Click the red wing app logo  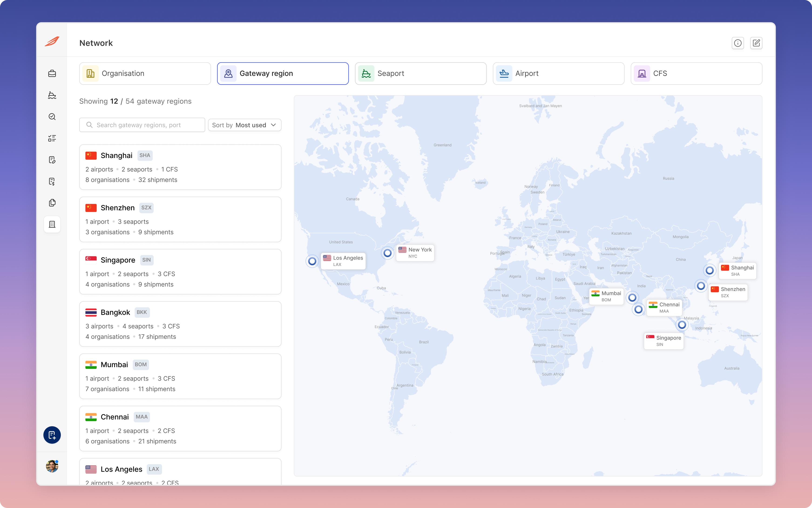[52, 41]
